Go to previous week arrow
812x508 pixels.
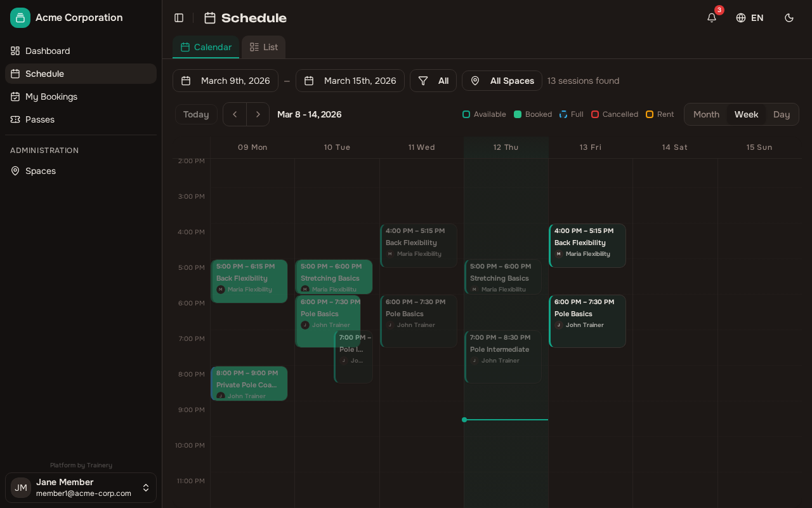point(235,114)
